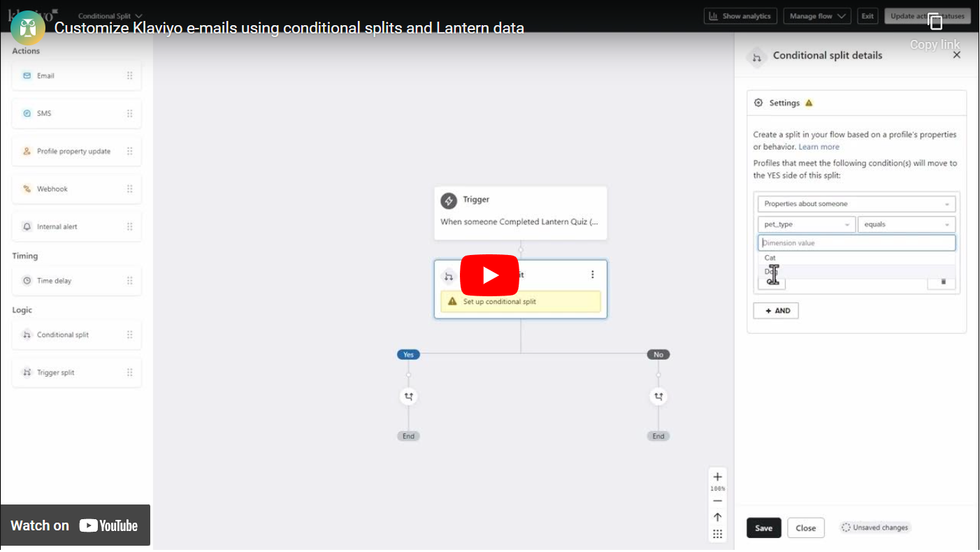Click the Settings gear icon in details panel
Image resolution: width=980 pixels, height=552 pixels.
(758, 103)
